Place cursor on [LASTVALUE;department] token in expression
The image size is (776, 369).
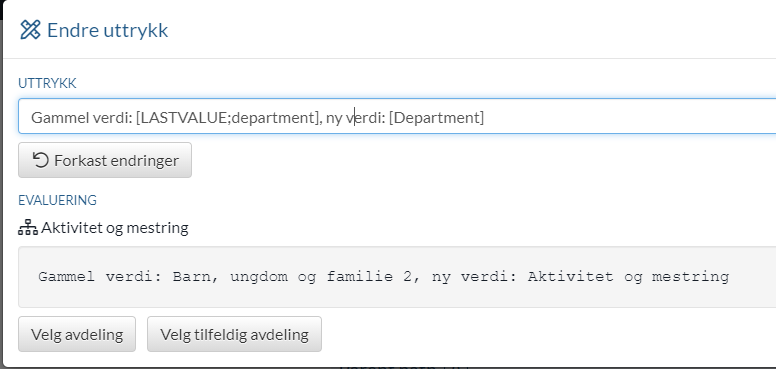(x=227, y=118)
